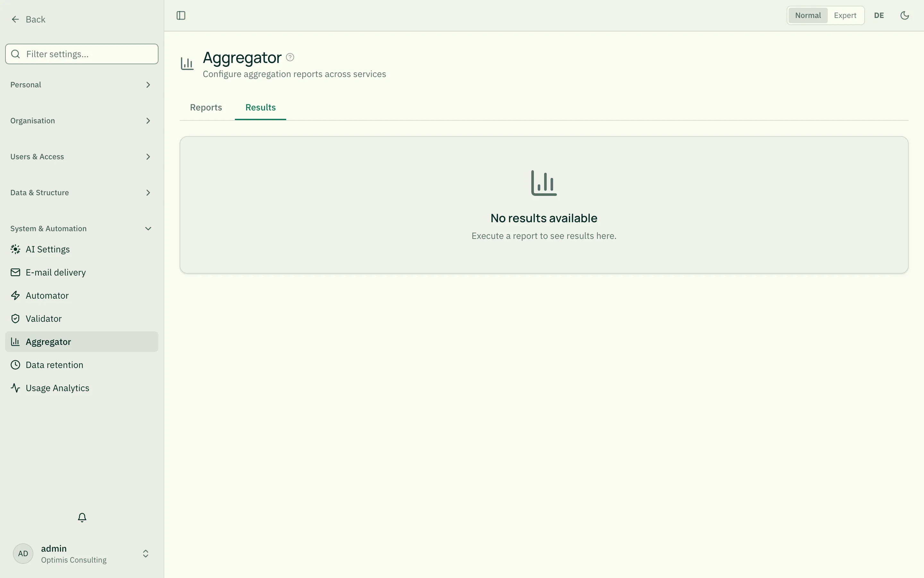The height and width of the screenshot is (578, 924).
Task: Click 'Configure aggregation reports across services' subtitle
Action: click(x=295, y=74)
